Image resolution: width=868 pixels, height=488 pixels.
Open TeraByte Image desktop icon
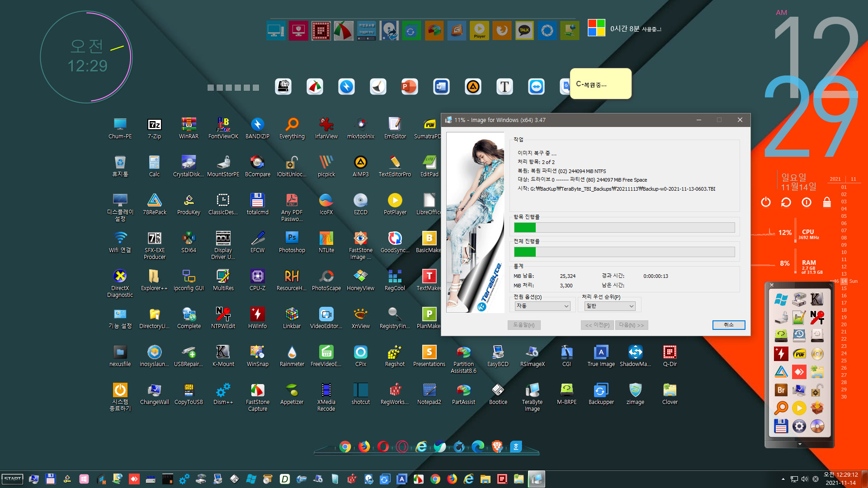[x=532, y=397]
